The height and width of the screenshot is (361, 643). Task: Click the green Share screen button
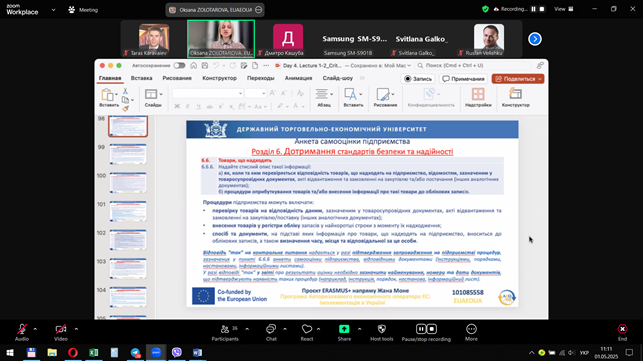click(344, 332)
